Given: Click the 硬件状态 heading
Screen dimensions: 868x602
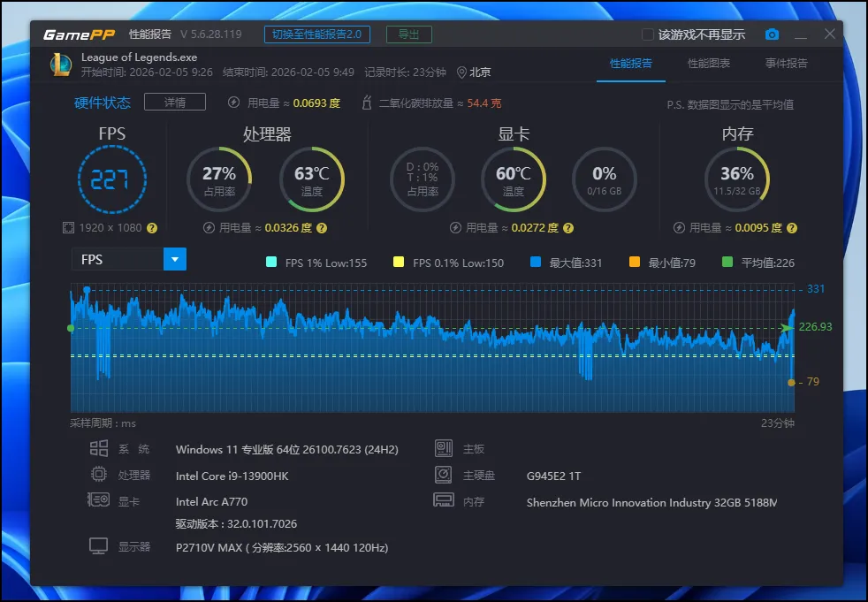Looking at the screenshot, I should pos(103,103).
